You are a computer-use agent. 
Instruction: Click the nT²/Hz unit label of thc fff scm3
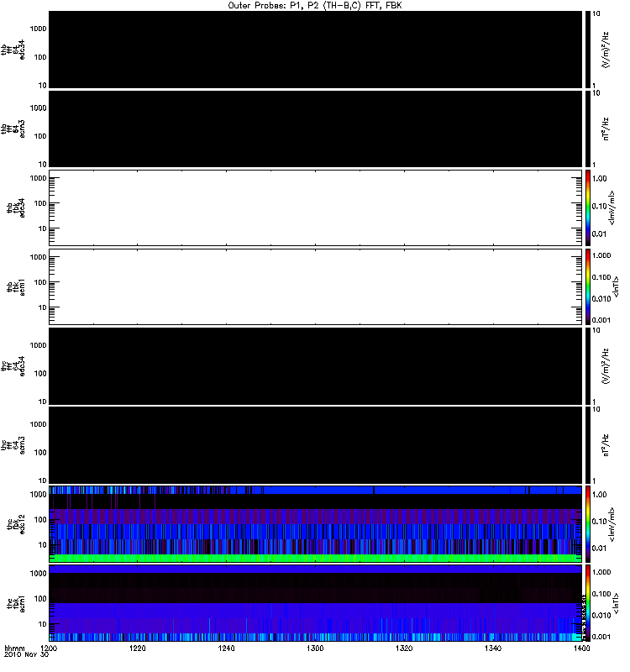coord(606,445)
